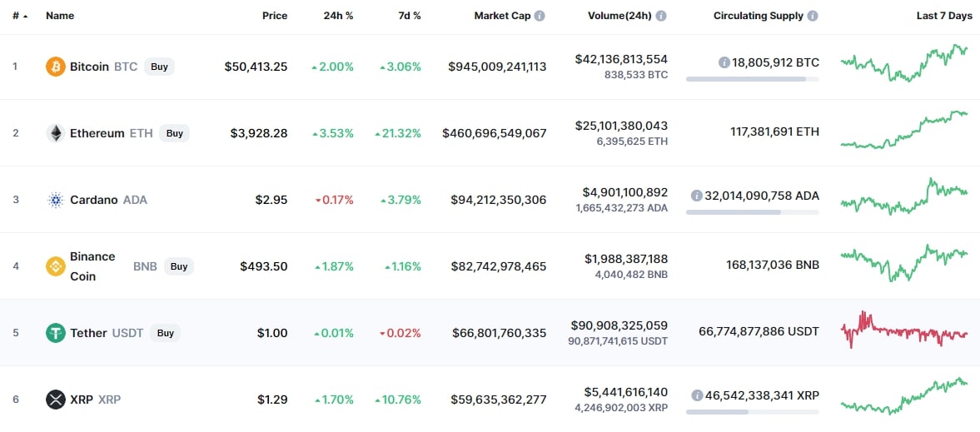Open the Market Cap info icon
Screen dimensions: 980x432
coord(540,16)
